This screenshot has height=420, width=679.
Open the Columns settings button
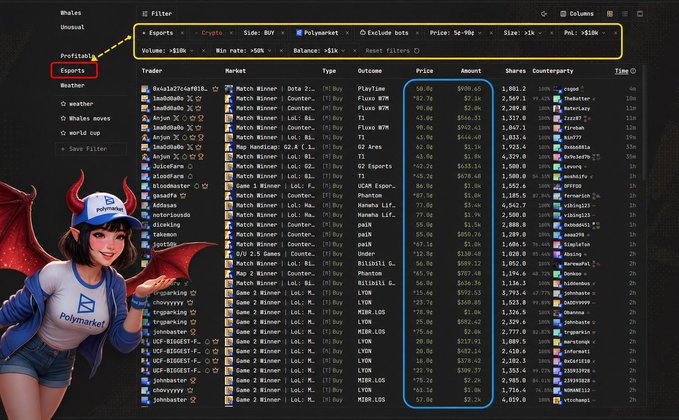click(577, 14)
